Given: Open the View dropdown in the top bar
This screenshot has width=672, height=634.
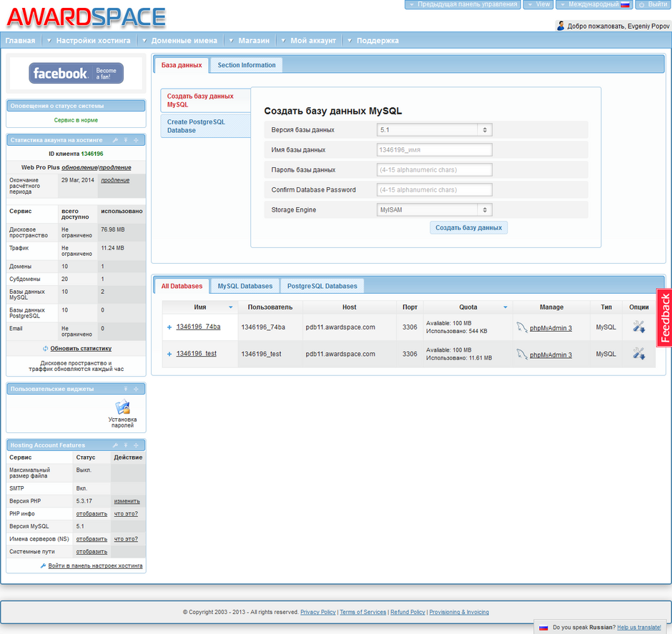Looking at the screenshot, I should (538, 4).
